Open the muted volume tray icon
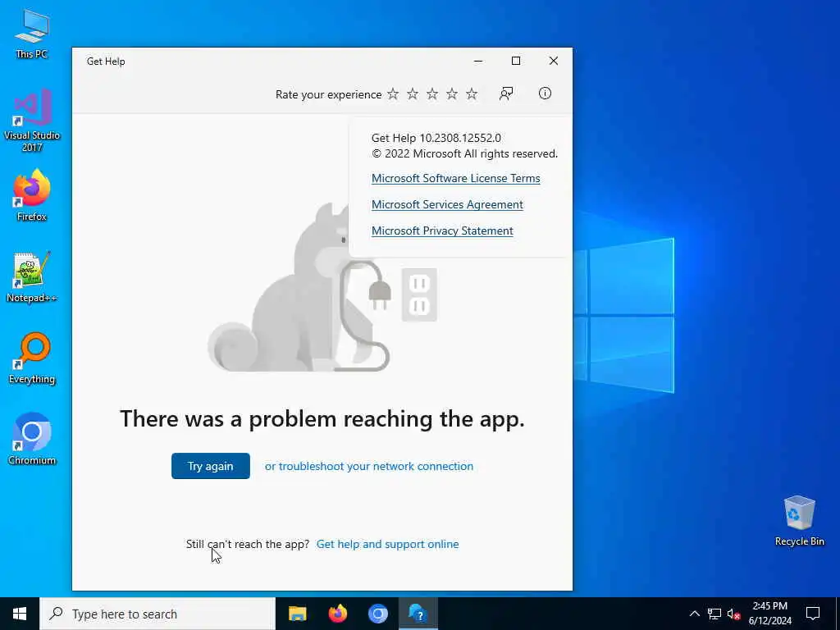 (x=733, y=614)
